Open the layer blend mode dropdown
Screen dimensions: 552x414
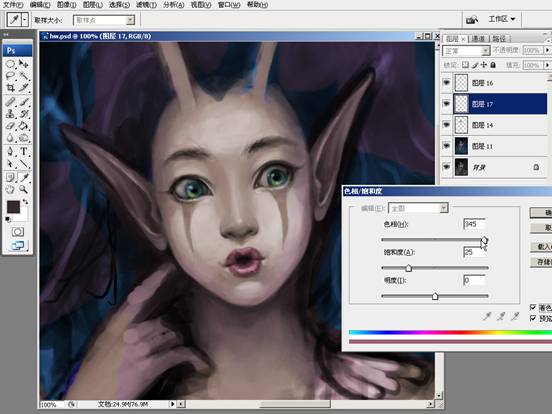click(x=466, y=51)
